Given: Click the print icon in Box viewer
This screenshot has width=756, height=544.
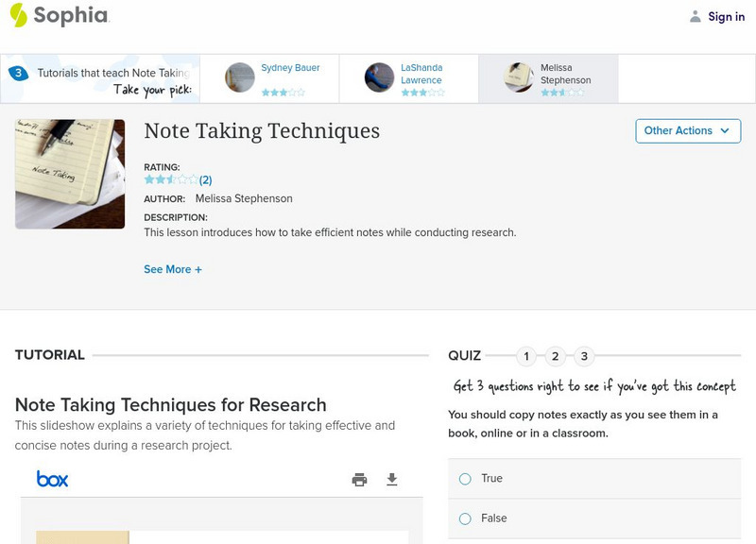Looking at the screenshot, I should (x=359, y=480).
